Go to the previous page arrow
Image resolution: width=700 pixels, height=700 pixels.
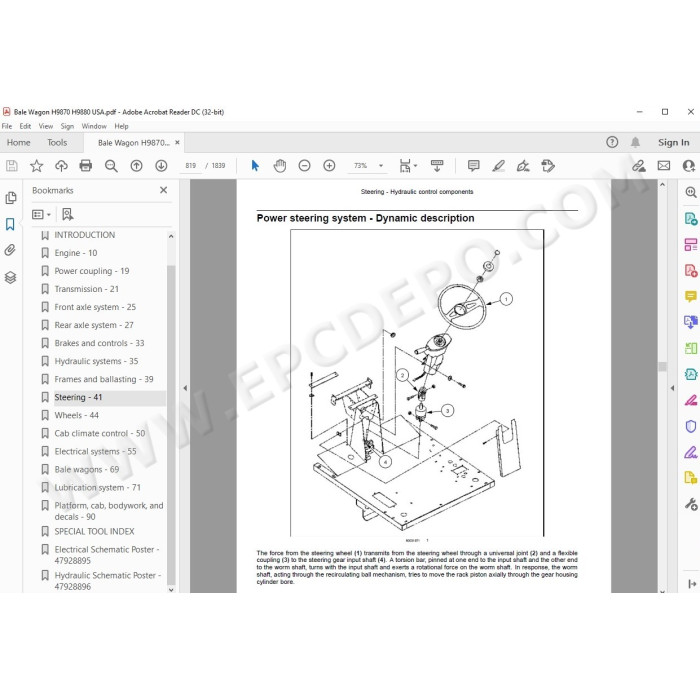point(136,166)
